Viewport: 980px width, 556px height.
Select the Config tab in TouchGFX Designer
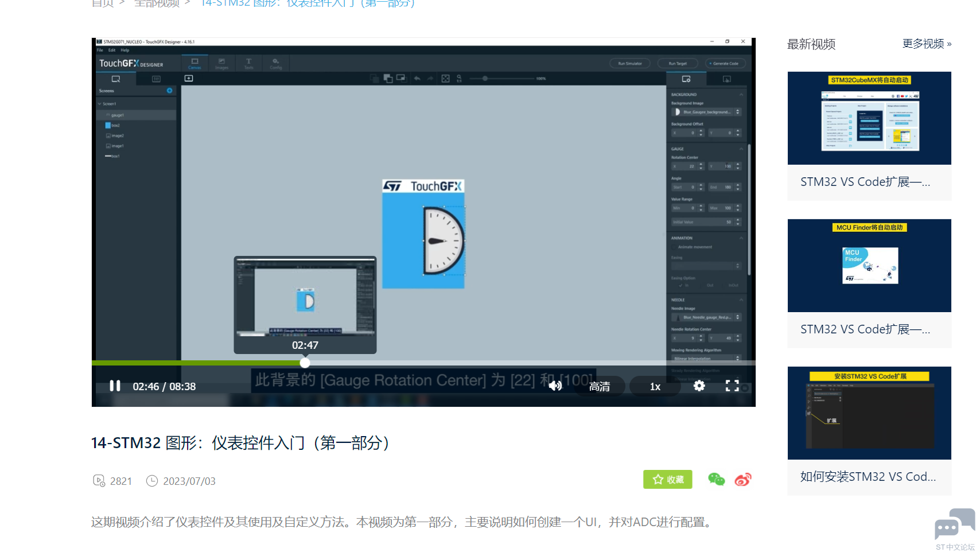click(x=275, y=63)
